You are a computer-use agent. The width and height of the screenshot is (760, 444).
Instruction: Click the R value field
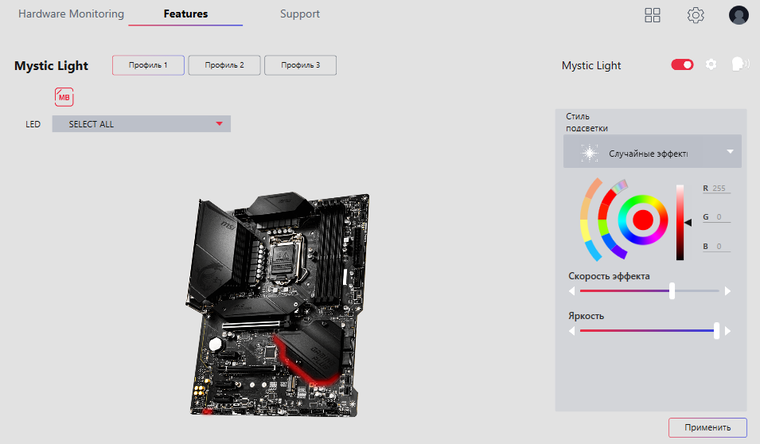click(x=719, y=188)
